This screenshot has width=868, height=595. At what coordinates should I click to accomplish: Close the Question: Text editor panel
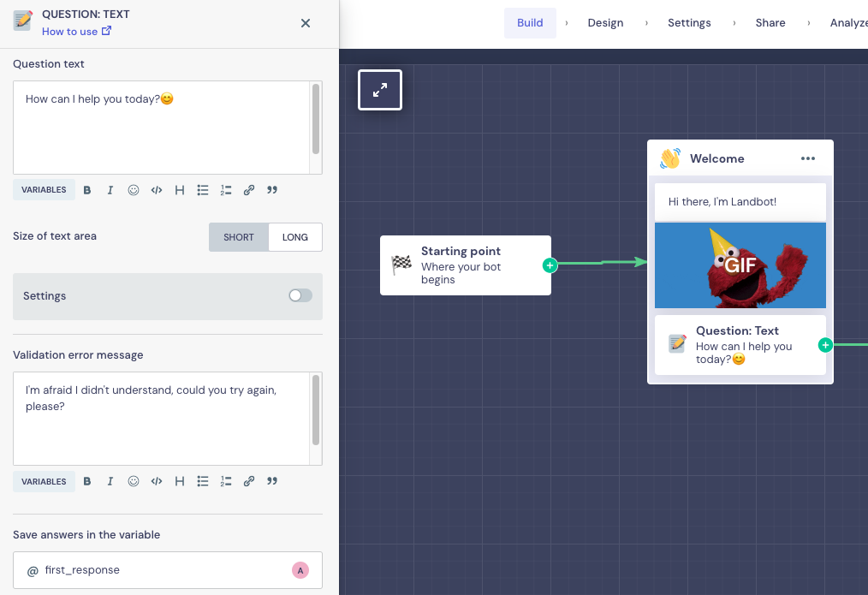[x=305, y=23]
